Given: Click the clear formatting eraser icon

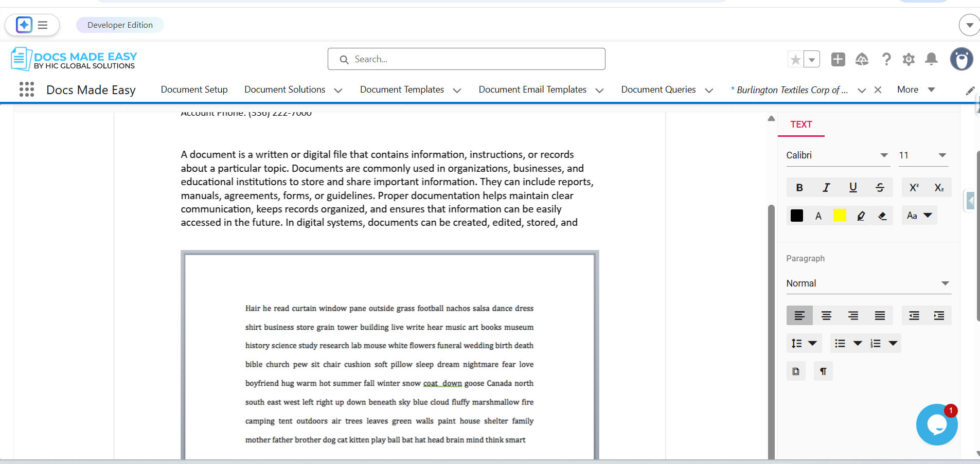Looking at the screenshot, I should 882,216.
